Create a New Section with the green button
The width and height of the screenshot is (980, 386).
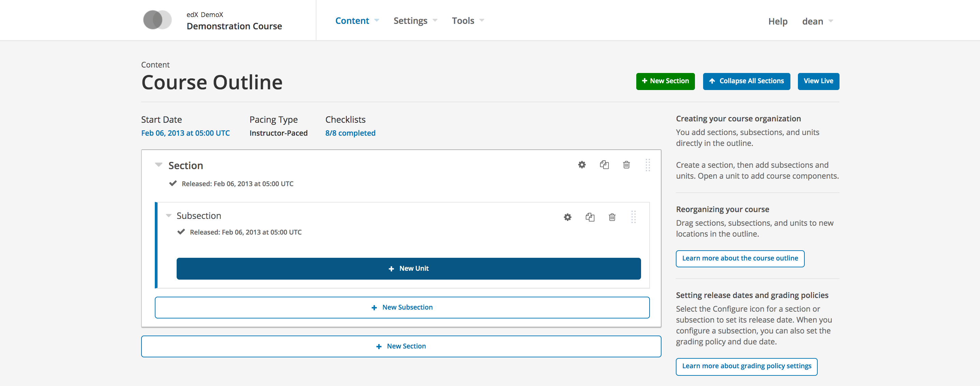click(665, 81)
